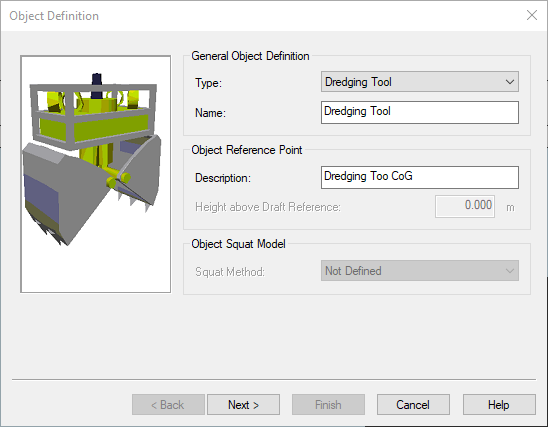This screenshot has height=427, width=548.
Task: Click the Squat Method label text
Action: click(x=230, y=272)
